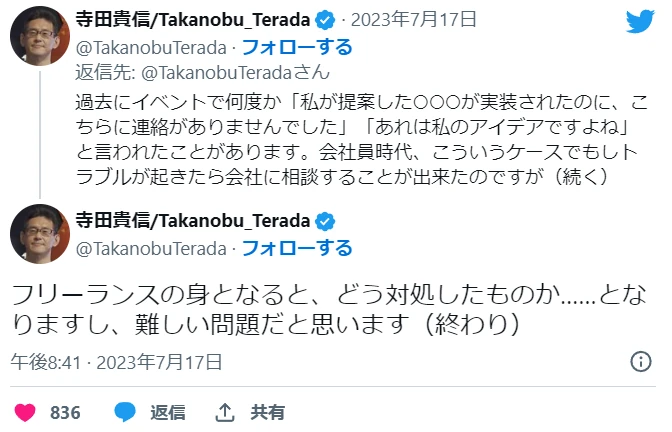Image resolution: width=672 pixels, height=432 pixels.
Task: Click the 共有 share label
Action: point(267,412)
